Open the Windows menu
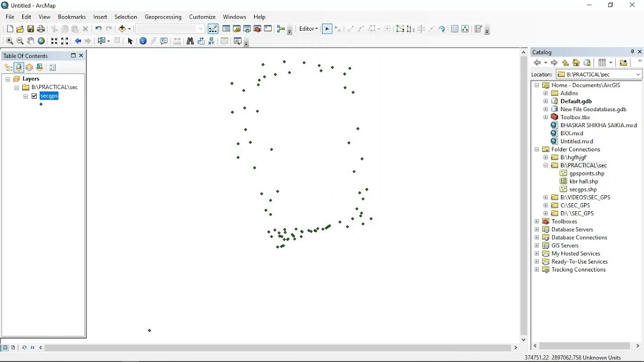 pyautogui.click(x=234, y=17)
